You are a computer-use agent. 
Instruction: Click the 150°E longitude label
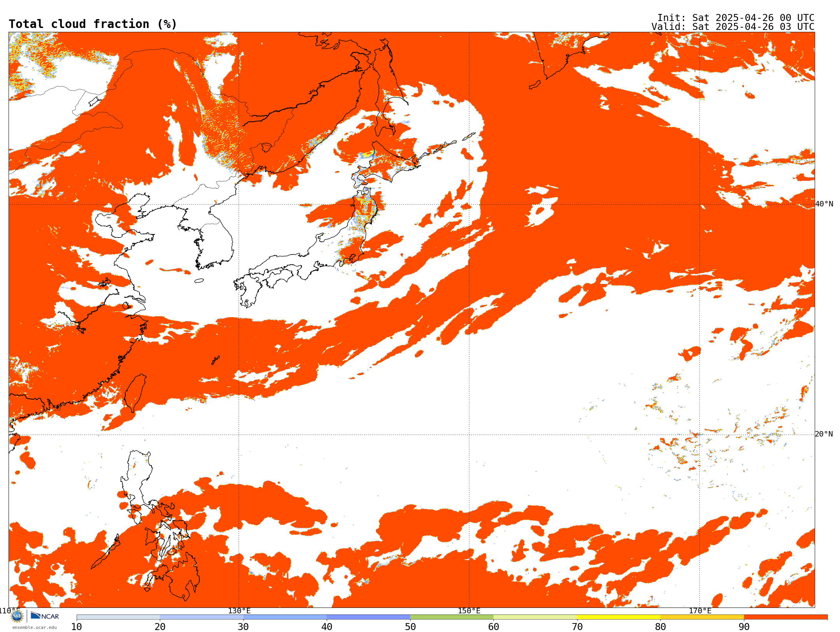(469, 611)
